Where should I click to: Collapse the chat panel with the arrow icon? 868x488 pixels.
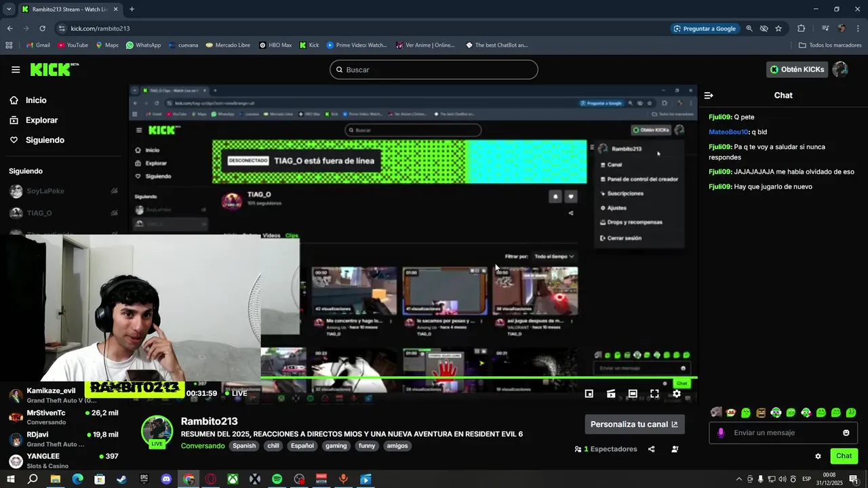(x=709, y=96)
